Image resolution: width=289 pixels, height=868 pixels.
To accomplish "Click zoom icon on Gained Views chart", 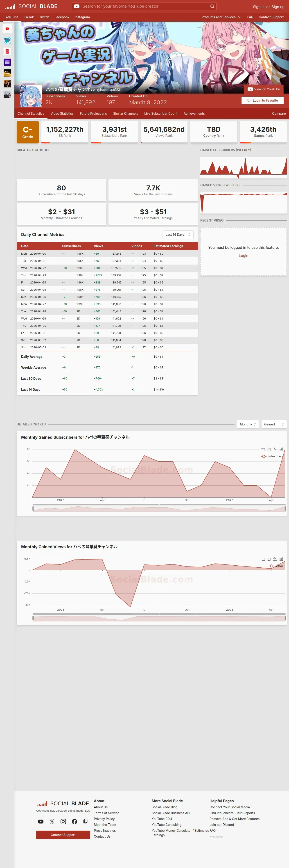I will (x=263, y=559).
